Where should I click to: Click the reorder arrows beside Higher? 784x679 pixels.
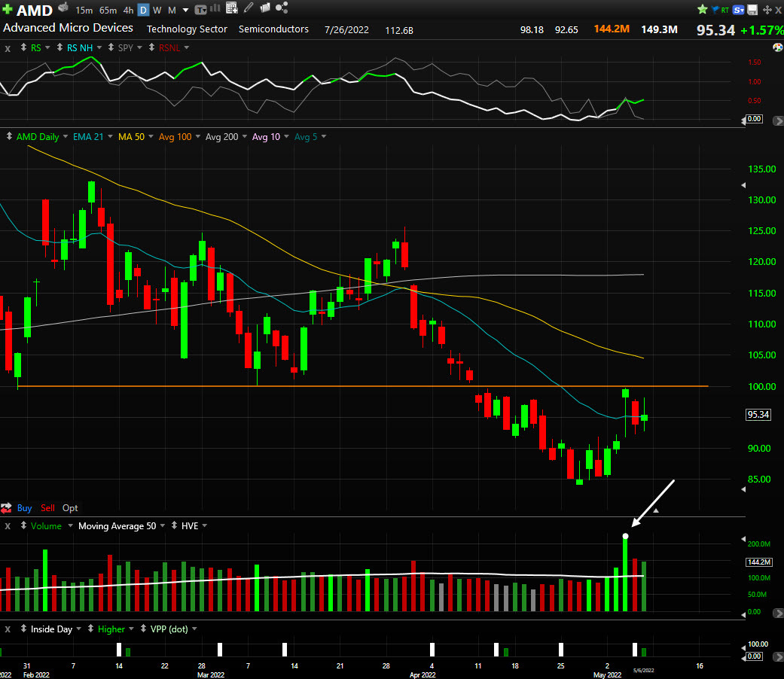click(90, 629)
